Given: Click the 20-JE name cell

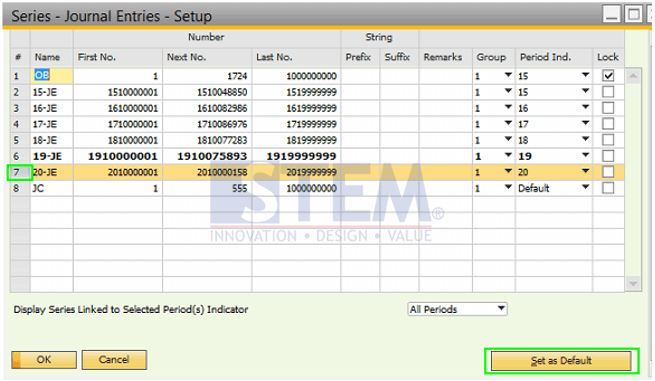Looking at the screenshot, I should click(x=52, y=172).
